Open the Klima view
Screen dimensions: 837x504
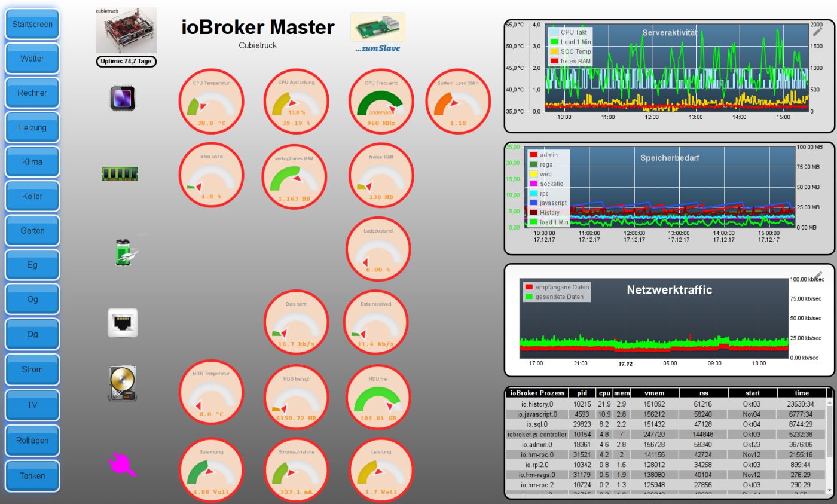32,161
